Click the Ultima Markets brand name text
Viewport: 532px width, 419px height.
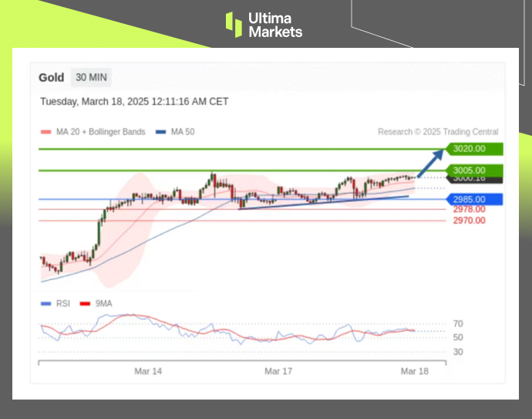tap(275, 25)
